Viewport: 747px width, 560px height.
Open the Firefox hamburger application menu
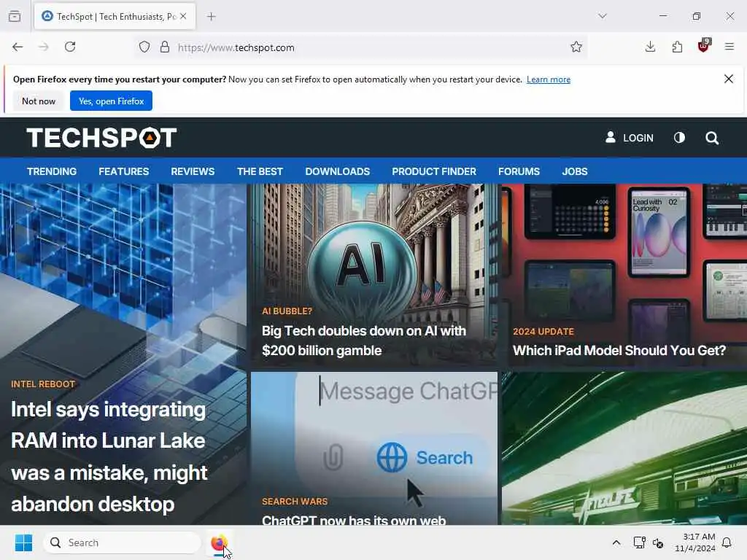729,47
